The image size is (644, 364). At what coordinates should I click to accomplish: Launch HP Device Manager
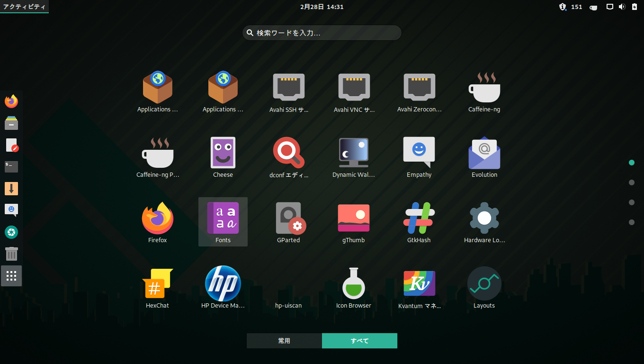click(223, 288)
